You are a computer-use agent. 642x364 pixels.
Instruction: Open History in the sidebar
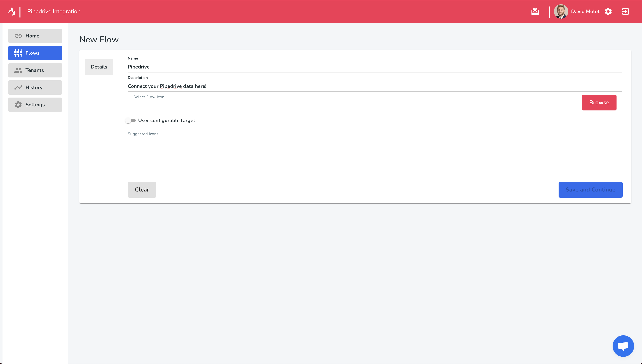point(35,88)
